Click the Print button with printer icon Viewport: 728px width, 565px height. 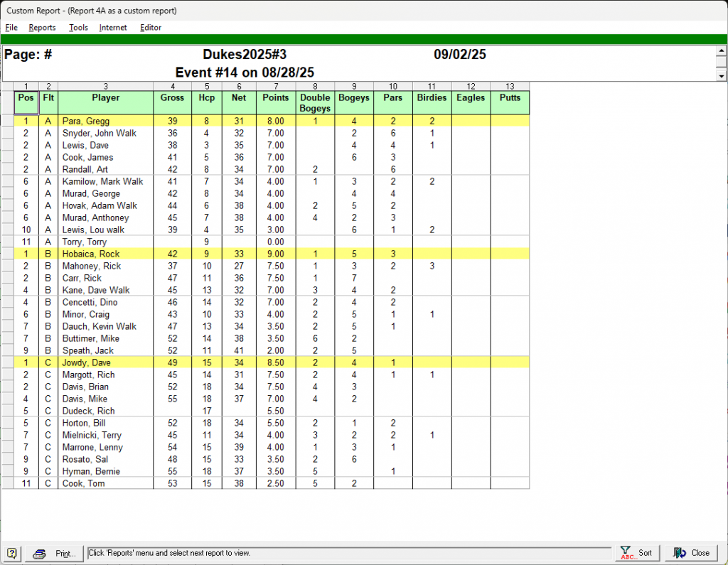coord(55,553)
